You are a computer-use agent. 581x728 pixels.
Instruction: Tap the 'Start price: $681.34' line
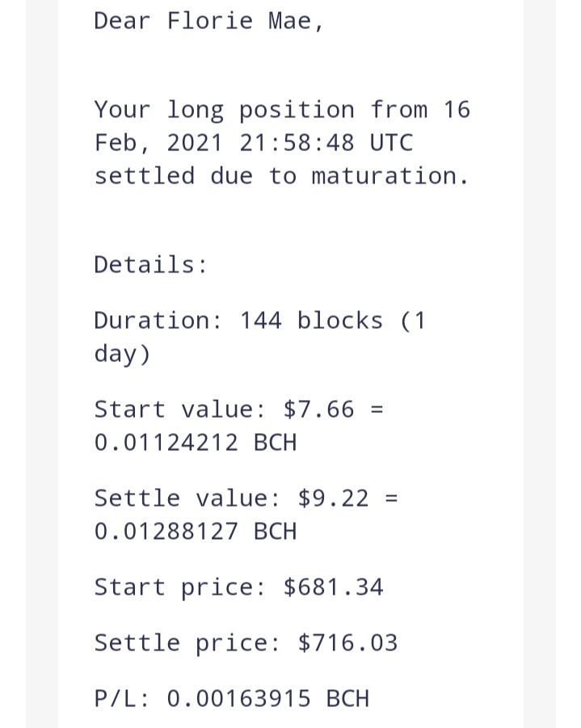(238, 587)
